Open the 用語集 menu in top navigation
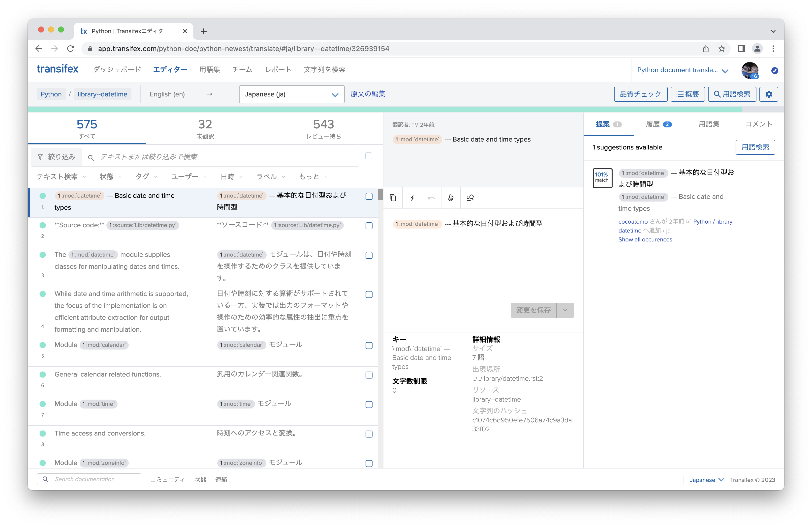This screenshot has width=812, height=527. (x=210, y=70)
